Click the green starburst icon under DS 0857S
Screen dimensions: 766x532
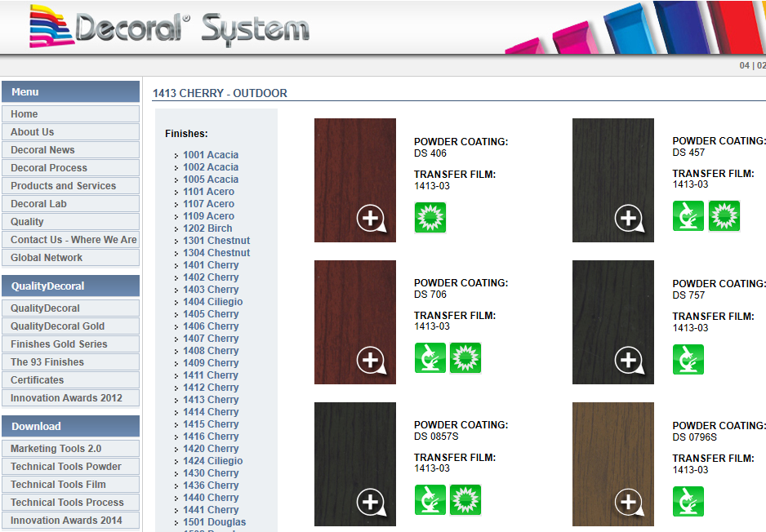pyautogui.click(x=465, y=500)
